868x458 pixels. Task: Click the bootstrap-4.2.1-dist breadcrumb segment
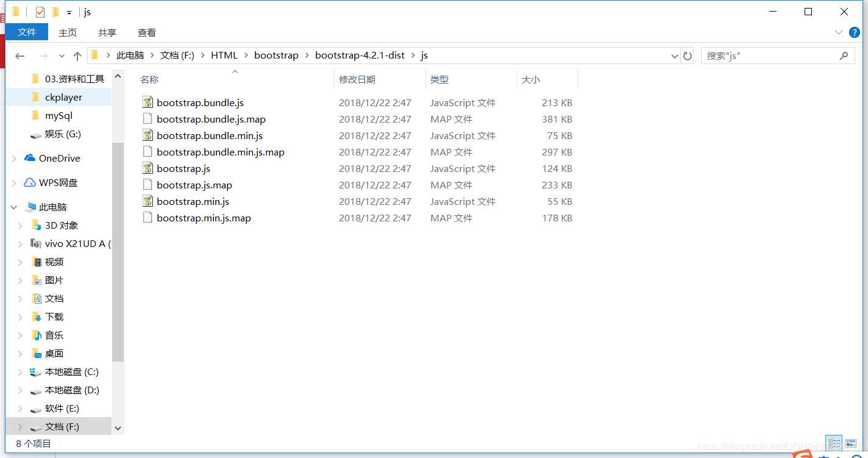coord(360,55)
